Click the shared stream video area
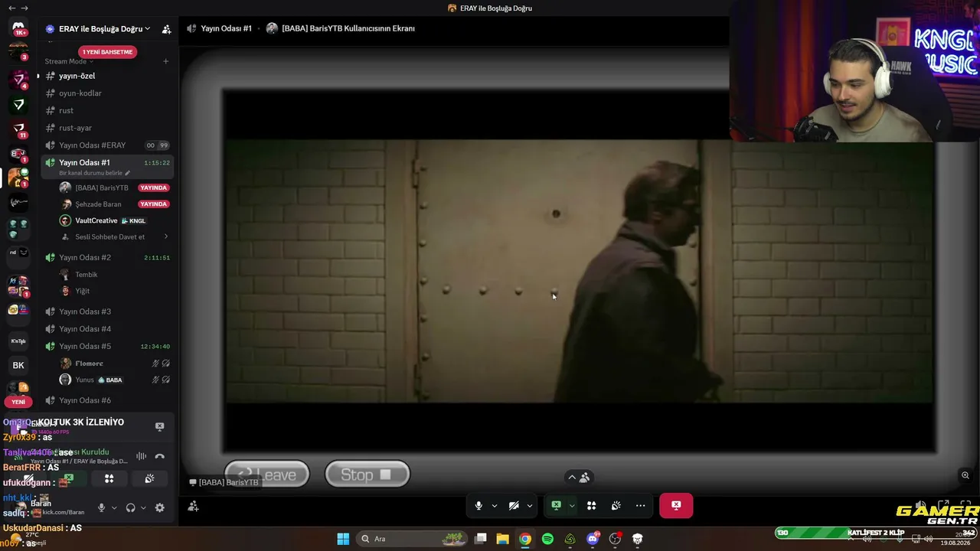The image size is (980, 551). coord(580,270)
